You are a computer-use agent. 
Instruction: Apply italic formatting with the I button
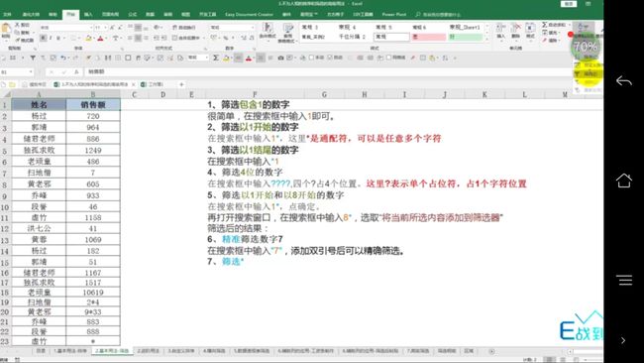click(x=51, y=38)
